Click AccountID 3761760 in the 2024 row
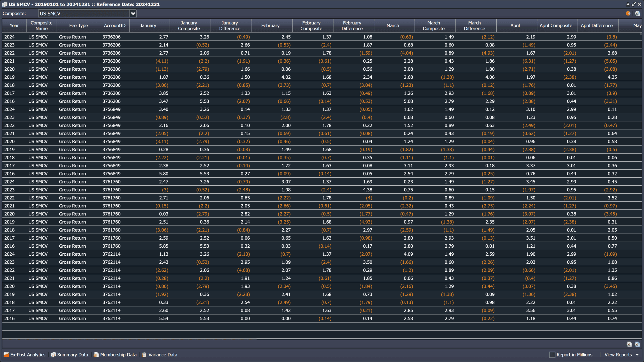Viewport: 644px width, 362px height. (111, 182)
